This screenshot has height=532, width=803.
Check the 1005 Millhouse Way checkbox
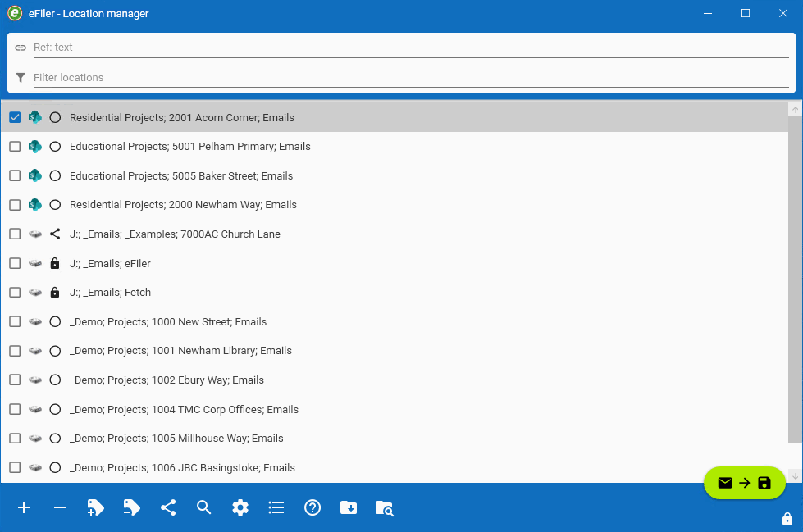[15, 439]
